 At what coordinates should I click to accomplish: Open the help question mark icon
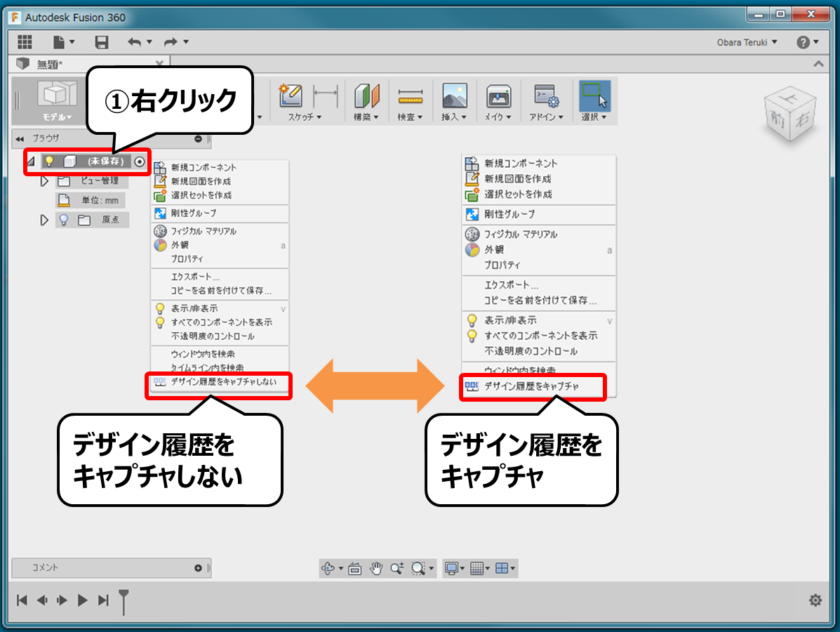[803, 42]
